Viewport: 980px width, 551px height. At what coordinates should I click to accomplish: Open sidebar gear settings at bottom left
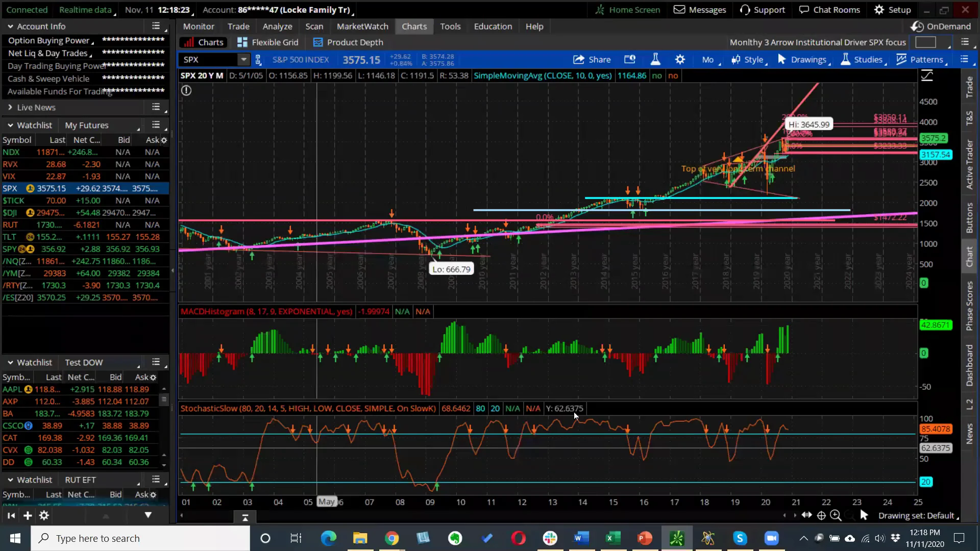click(x=44, y=516)
